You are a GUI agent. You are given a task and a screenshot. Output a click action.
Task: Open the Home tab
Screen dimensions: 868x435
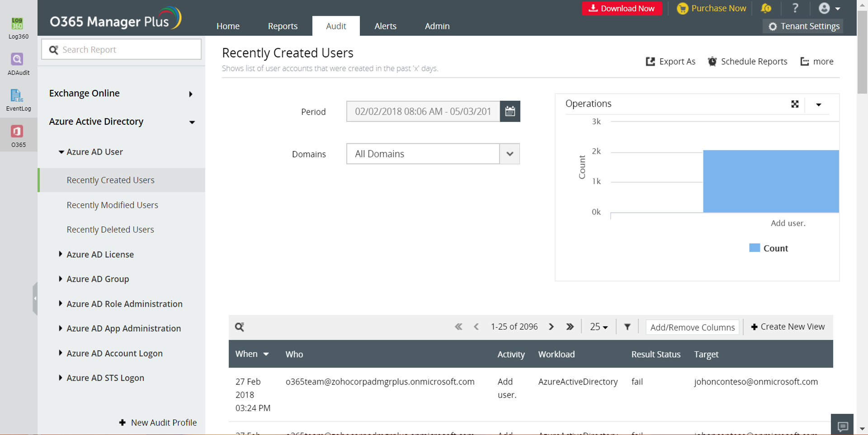point(228,26)
